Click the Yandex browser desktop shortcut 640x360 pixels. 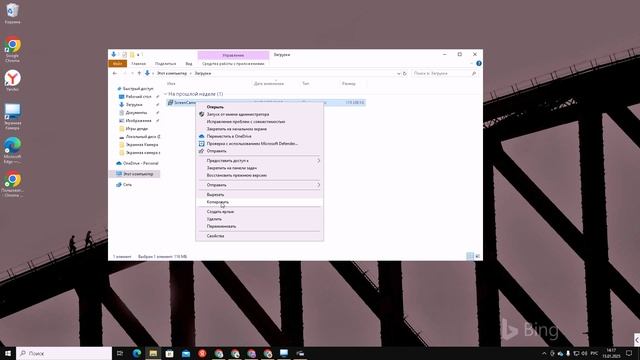click(x=12, y=80)
